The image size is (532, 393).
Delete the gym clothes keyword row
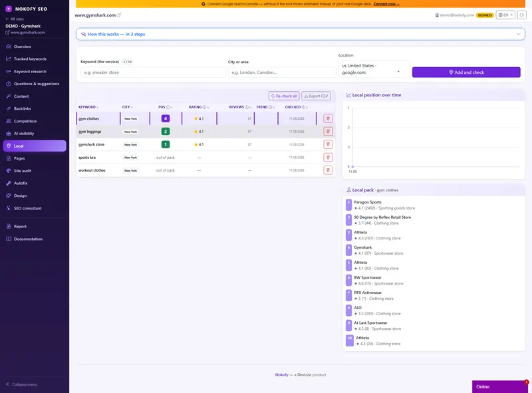(x=328, y=118)
